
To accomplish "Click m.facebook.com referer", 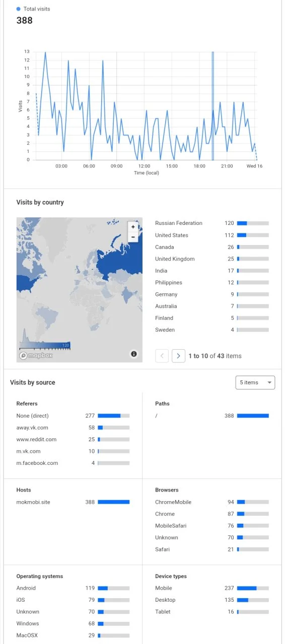I will pos(73,463).
